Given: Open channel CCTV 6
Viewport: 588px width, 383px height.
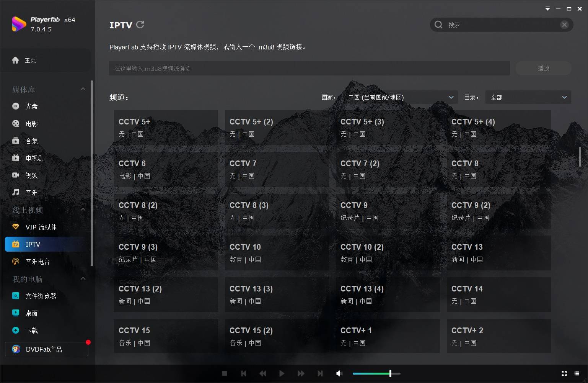Looking at the screenshot, I should [x=166, y=169].
